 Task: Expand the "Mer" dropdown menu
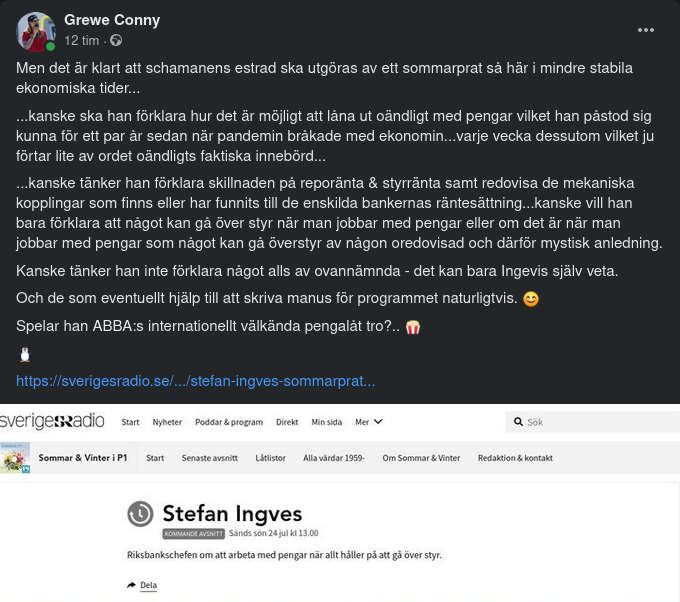tap(362, 422)
